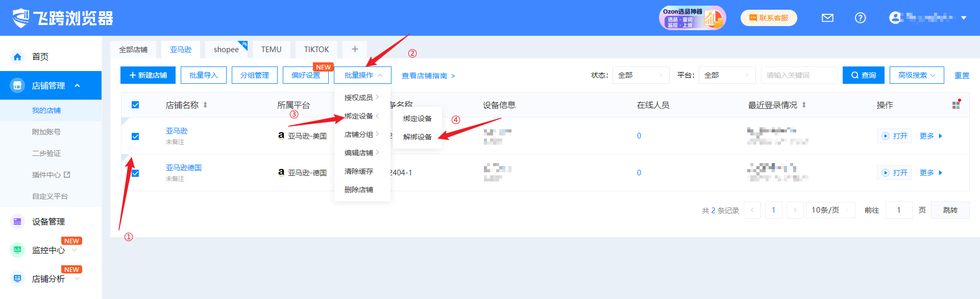
Task: Select 解绑设备 from the submenu
Action: 417,137
